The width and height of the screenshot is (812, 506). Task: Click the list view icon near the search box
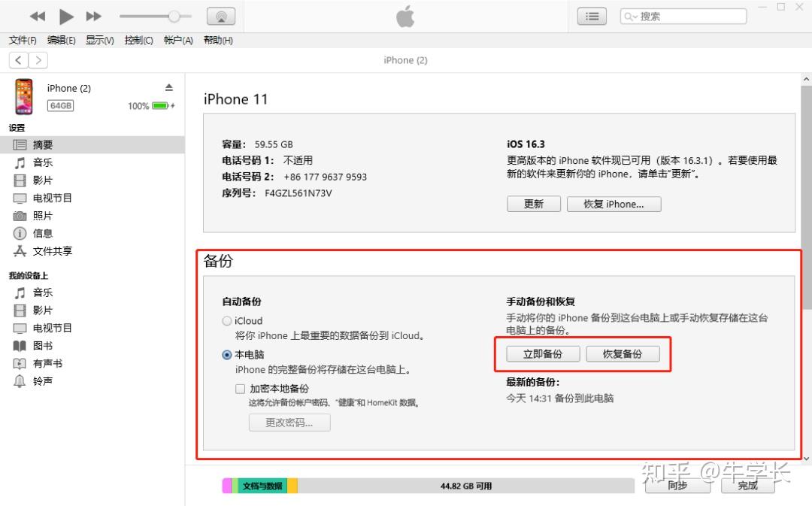click(x=592, y=16)
